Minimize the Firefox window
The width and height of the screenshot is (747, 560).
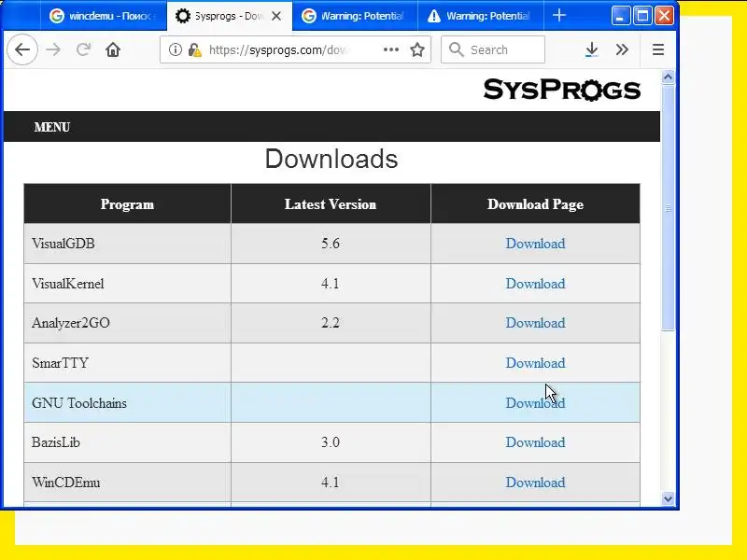(x=621, y=16)
